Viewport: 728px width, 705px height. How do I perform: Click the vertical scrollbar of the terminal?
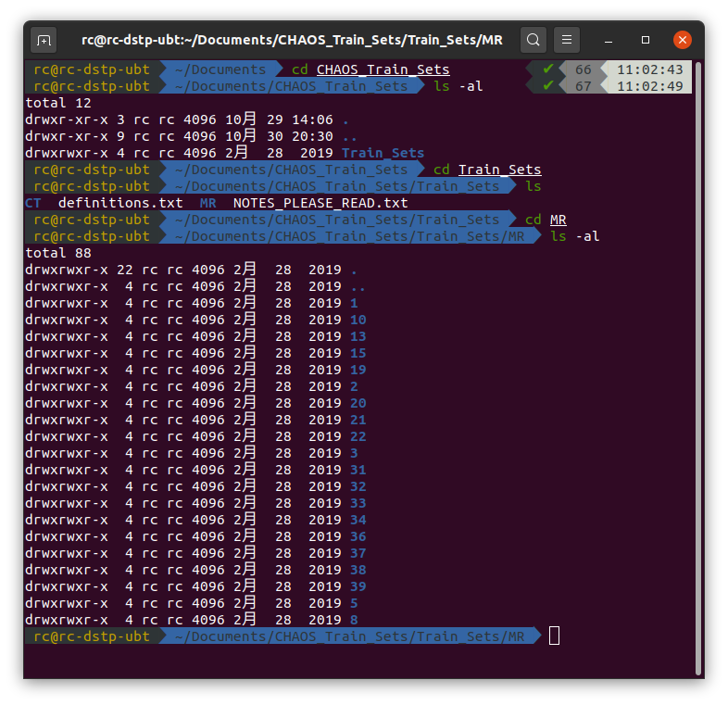697,367
